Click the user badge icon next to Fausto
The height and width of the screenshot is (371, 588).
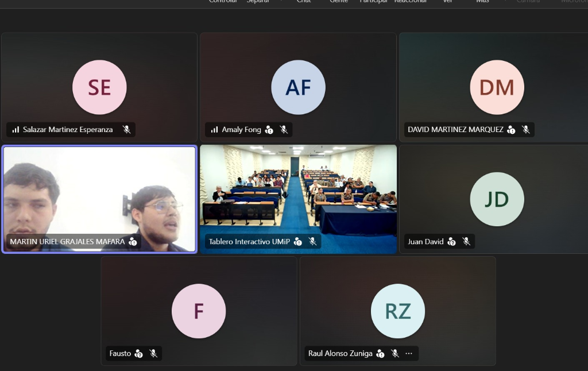click(x=138, y=353)
